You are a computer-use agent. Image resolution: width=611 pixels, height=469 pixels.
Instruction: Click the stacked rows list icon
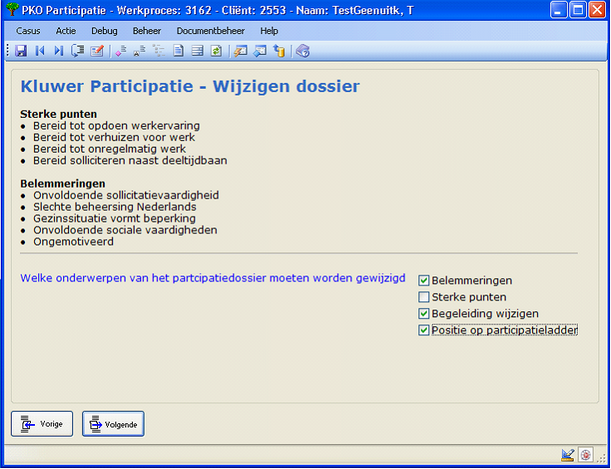coord(197,51)
